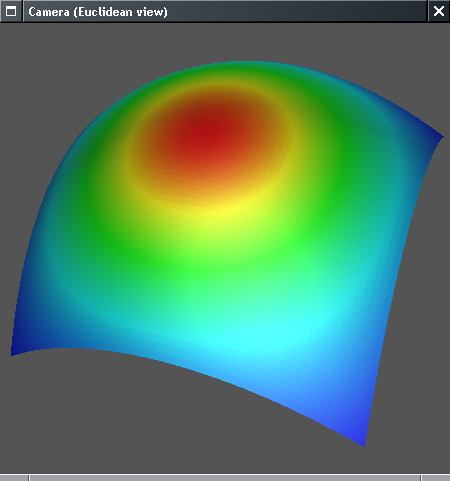Click the right segment of the bottom bar
This screenshot has height=481, width=450.
(x=436, y=478)
